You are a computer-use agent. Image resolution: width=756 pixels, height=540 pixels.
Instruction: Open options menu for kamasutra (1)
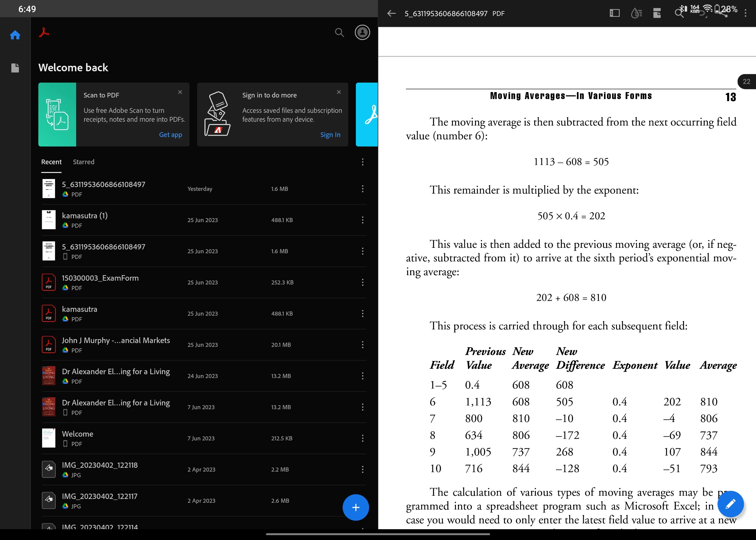(362, 220)
